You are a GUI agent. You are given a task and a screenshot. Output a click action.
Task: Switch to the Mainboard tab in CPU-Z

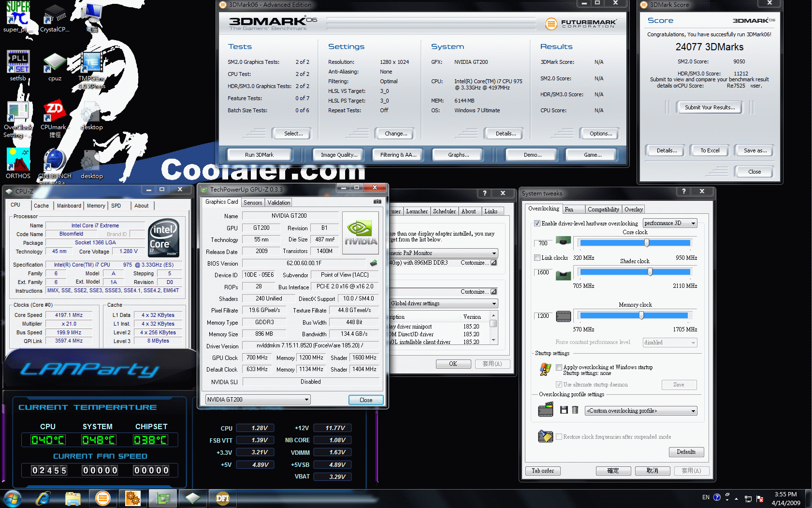pos(69,206)
